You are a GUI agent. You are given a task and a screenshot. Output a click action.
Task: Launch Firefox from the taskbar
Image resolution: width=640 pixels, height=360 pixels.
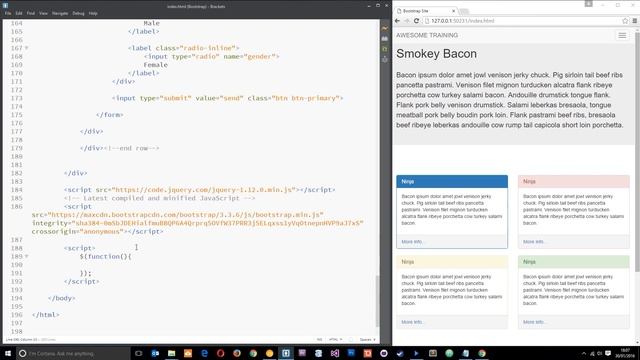click(x=237, y=353)
